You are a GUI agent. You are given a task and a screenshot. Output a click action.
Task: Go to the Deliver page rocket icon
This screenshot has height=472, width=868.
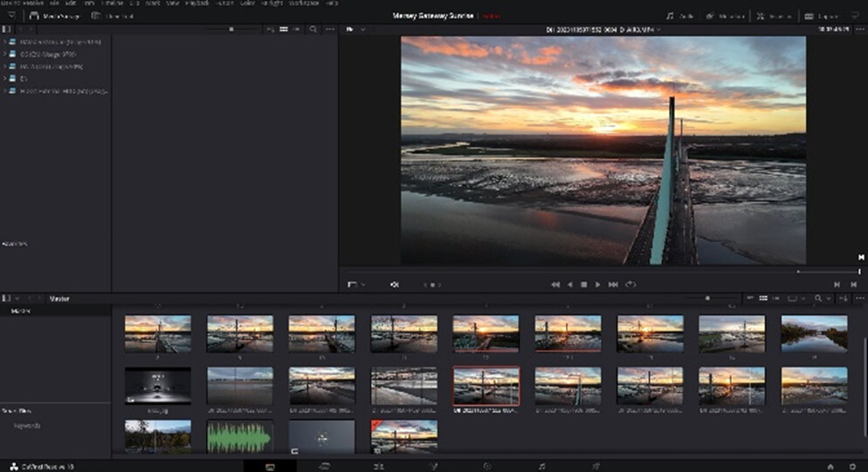[x=596, y=466]
